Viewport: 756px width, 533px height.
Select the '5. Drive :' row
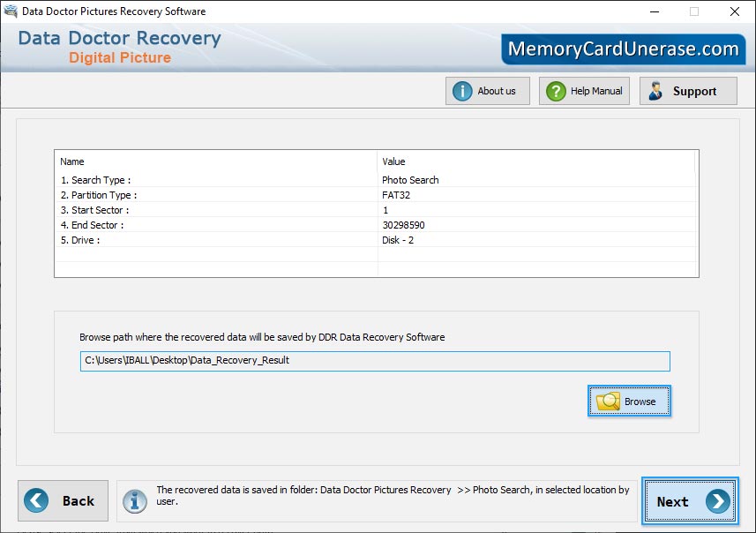pos(376,240)
